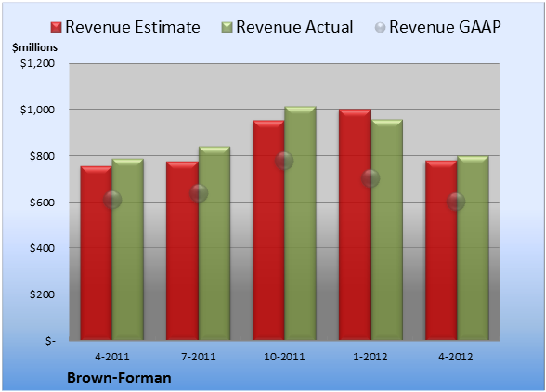Select the GAAP marker for 4-2012
Screen dimensions: 546x392
click(456, 202)
